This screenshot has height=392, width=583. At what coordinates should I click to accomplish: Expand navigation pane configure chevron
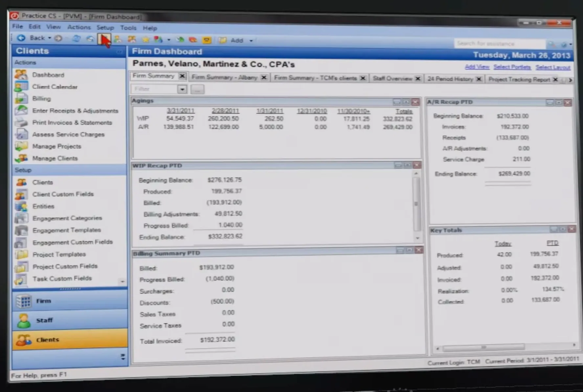[123, 357]
